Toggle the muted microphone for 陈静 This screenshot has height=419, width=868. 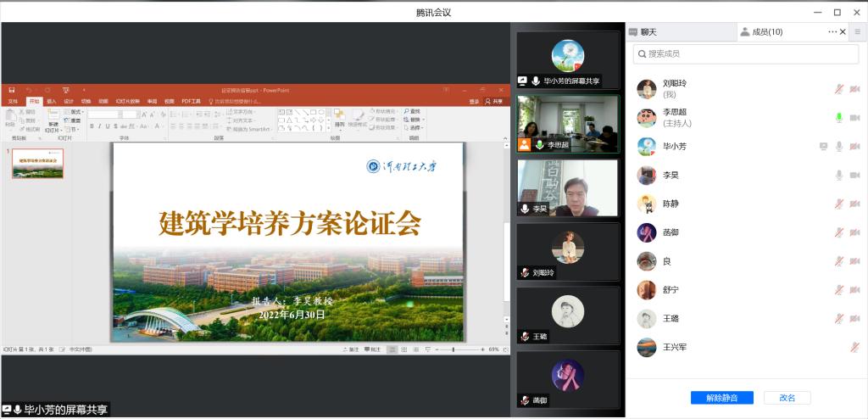(838, 204)
